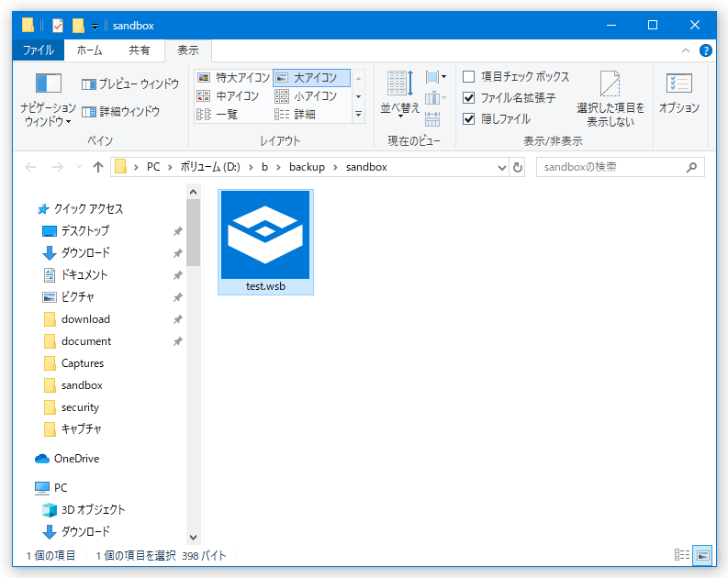
Task: Click the navigation pane scroll down arrow
Action: pyautogui.click(x=194, y=538)
